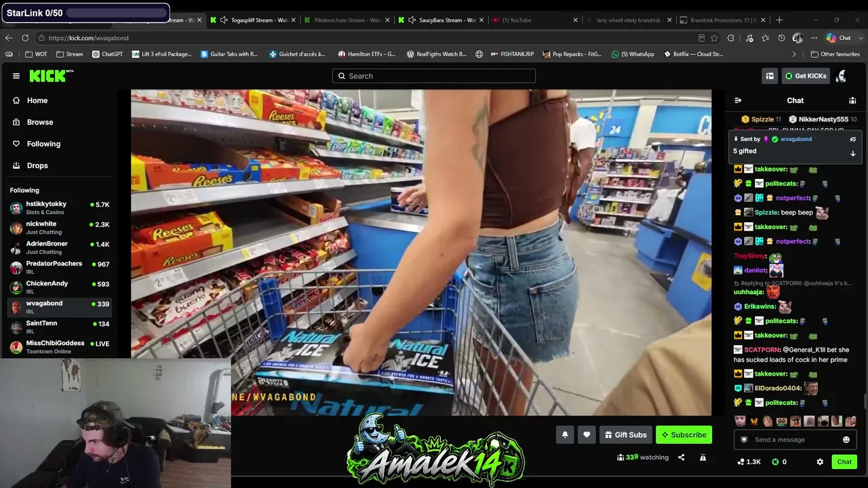Open the Stream bookmarks folder
The width and height of the screenshot is (868, 488).
(x=69, y=54)
